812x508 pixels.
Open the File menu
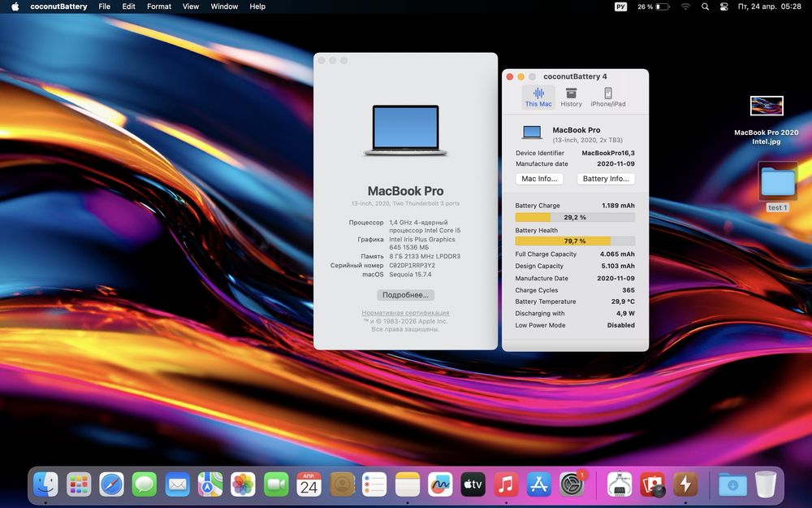[104, 7]
